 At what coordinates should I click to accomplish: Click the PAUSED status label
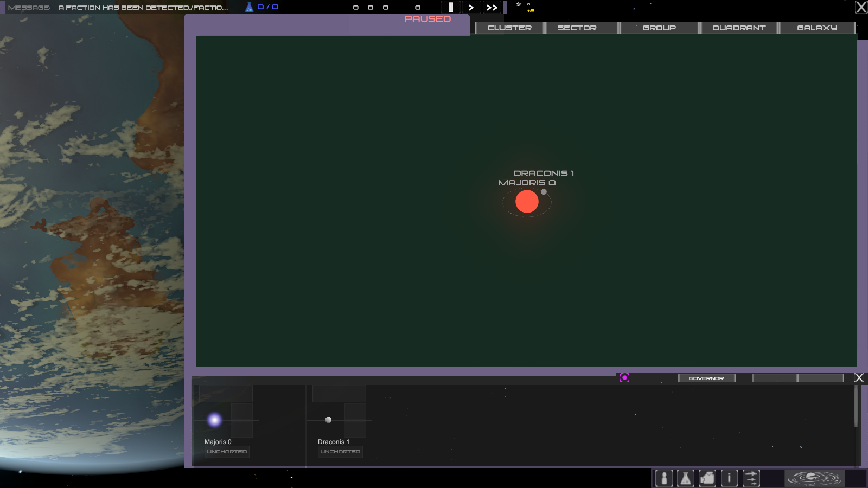427,19
